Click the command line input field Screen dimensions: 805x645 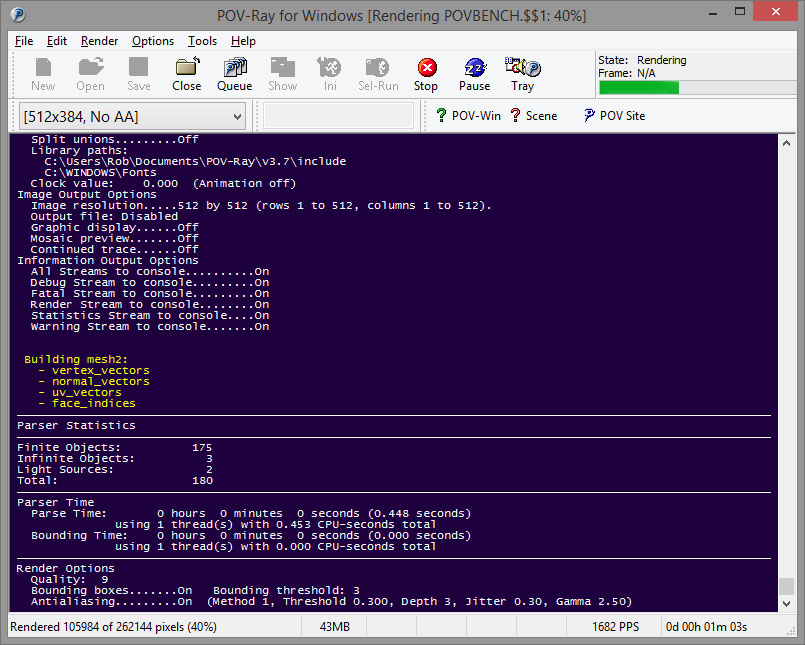pyautogui.click(x=338, y=116)
